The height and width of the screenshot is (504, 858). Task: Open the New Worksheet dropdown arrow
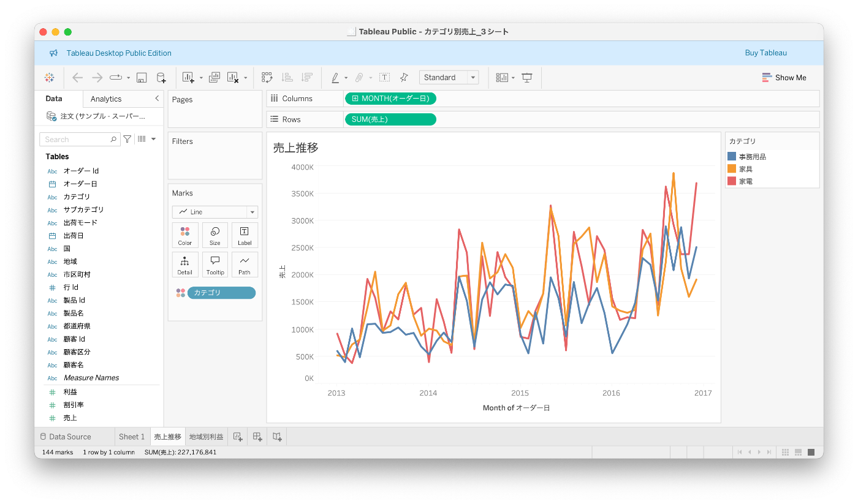click(201, 78)
